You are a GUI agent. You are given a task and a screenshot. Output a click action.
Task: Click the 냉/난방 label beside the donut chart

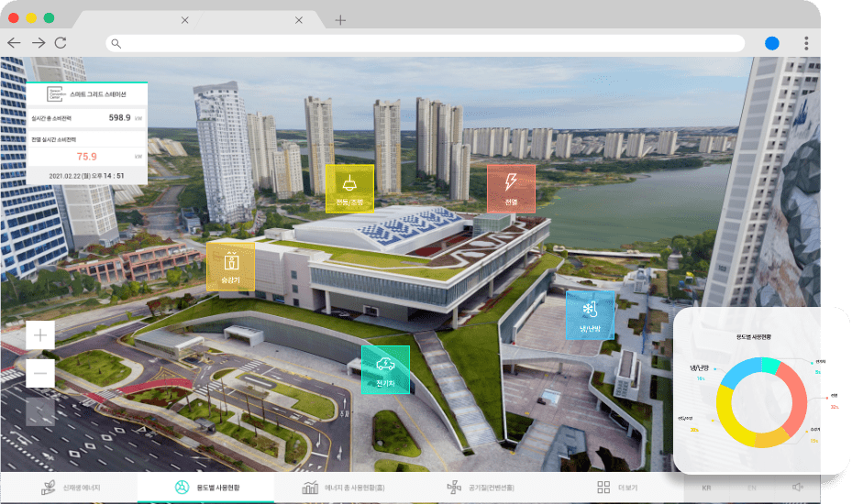point(700,367)
